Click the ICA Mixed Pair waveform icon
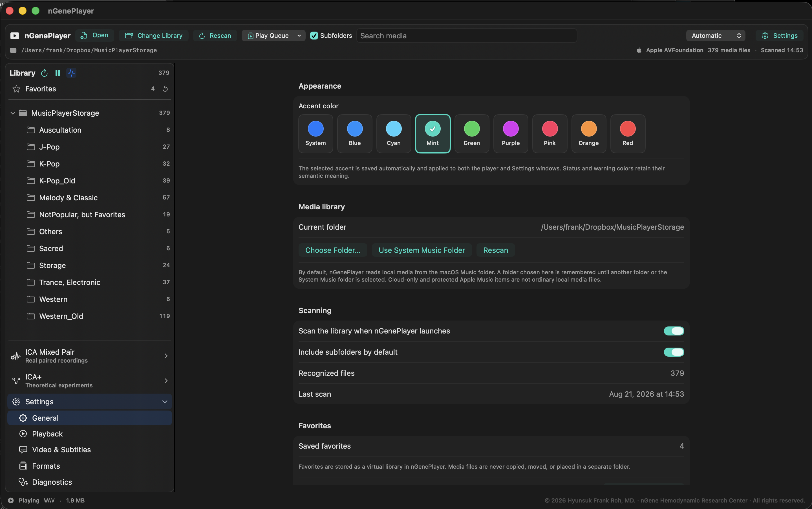 (x=16, y=356)
